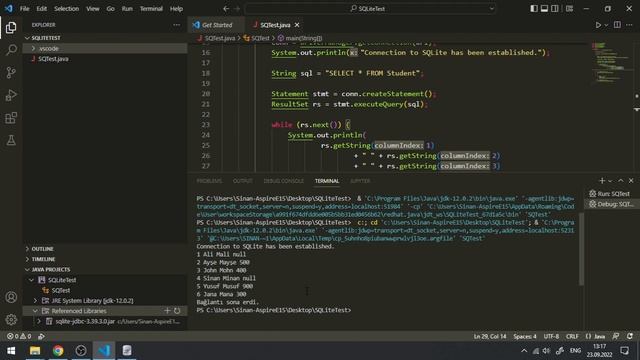Go back with the navigation arrow
The width and height of the screenshot is (640, 360).
point(226,9)
